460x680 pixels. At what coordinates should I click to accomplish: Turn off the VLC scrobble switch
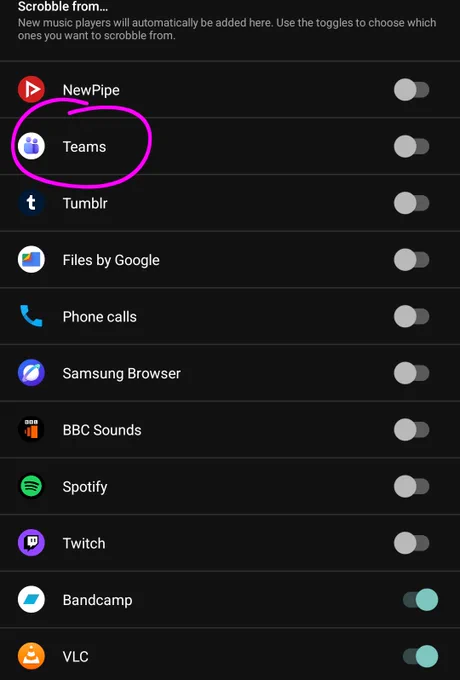[x=420, y=656]
